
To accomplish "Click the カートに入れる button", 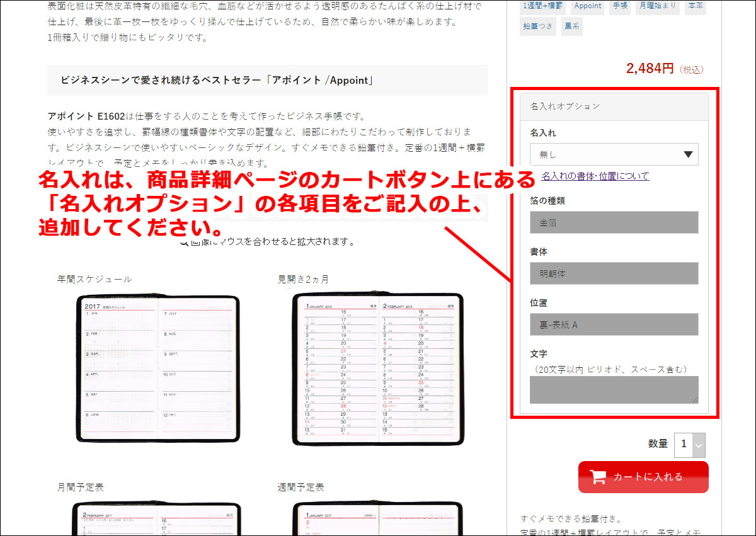I will click(x=643, y=477).
